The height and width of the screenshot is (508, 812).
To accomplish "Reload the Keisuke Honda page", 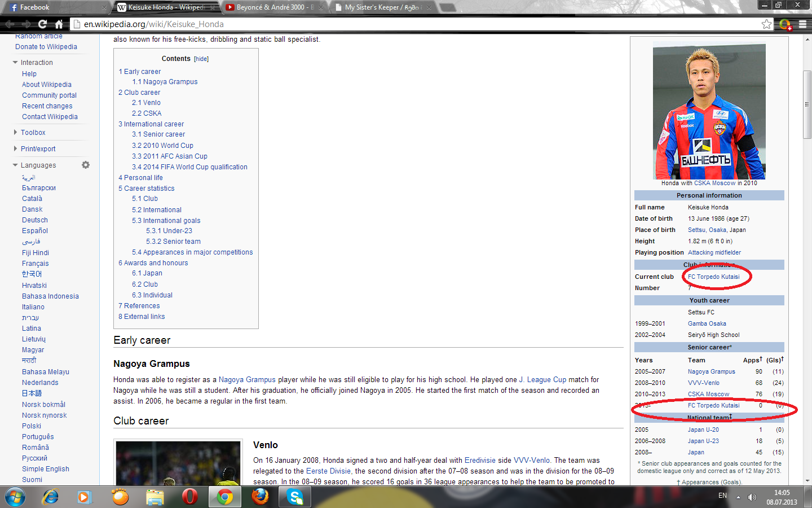I will 42,24.
